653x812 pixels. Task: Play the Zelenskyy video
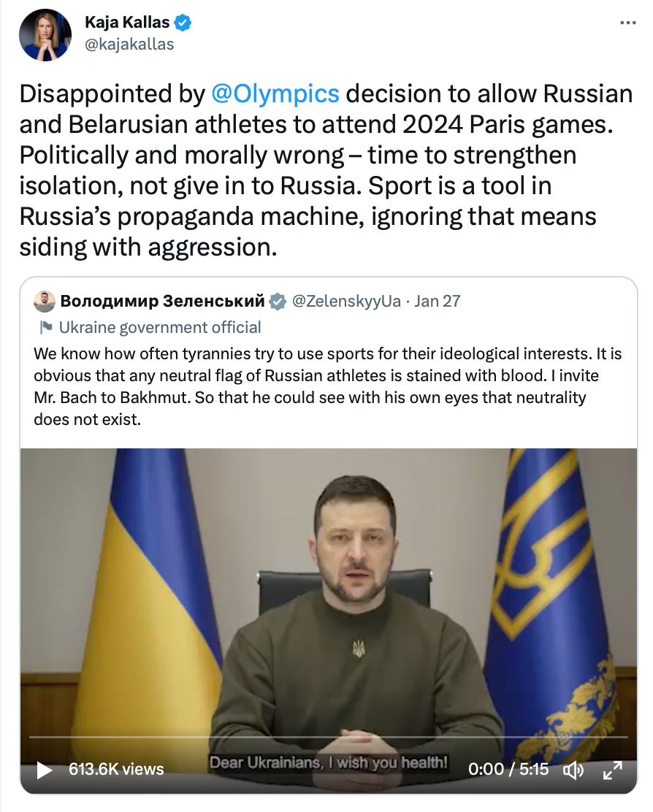coord(45,770)
